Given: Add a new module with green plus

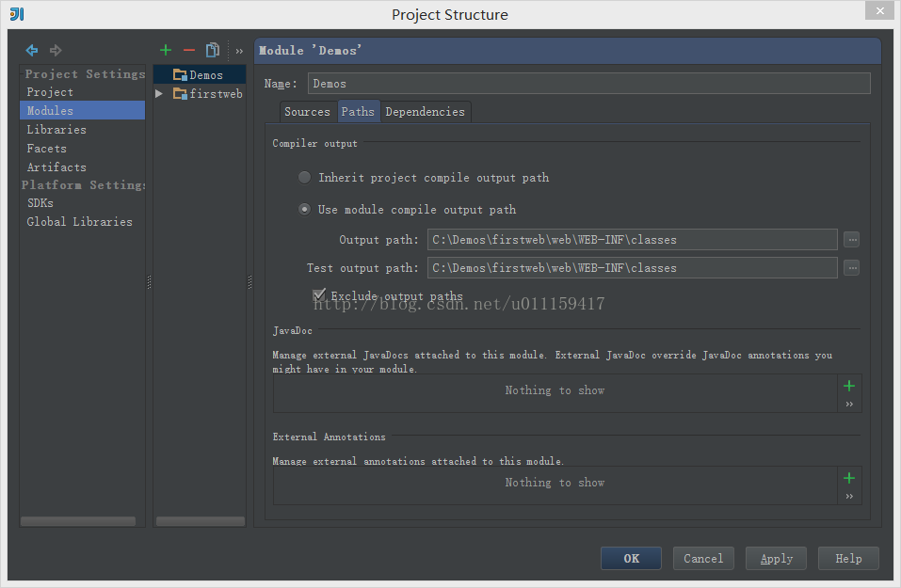Looking at the screenshot, I should (166, 51).
